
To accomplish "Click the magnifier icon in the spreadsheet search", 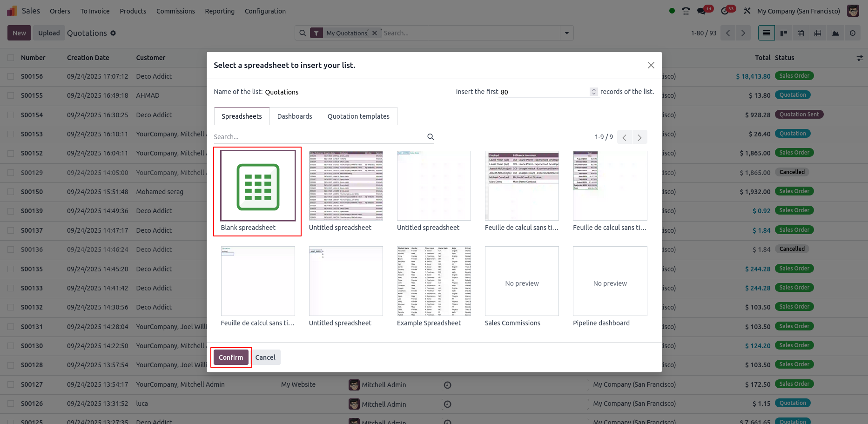I will coord(431,137).
